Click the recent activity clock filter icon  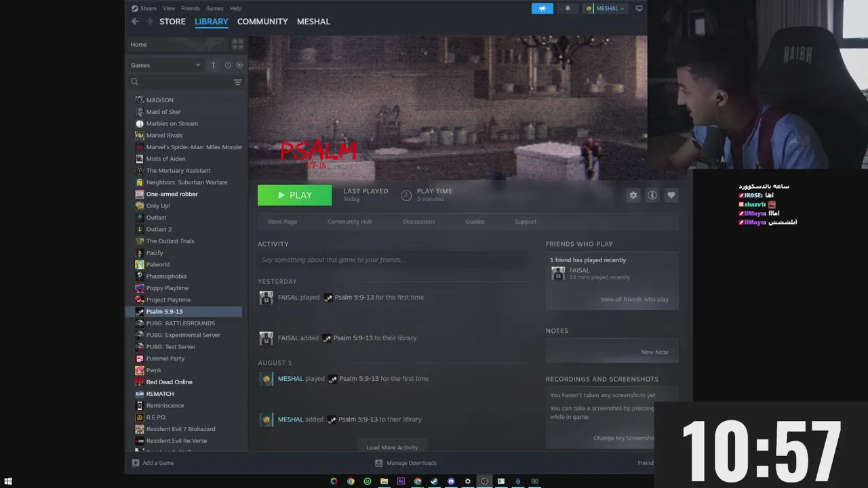click(228, 65)
